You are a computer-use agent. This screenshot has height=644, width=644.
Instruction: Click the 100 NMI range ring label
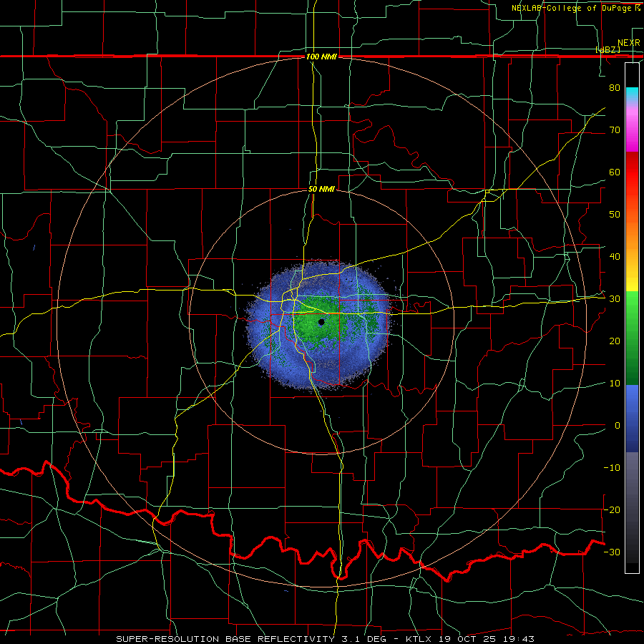tap(321, 57)
